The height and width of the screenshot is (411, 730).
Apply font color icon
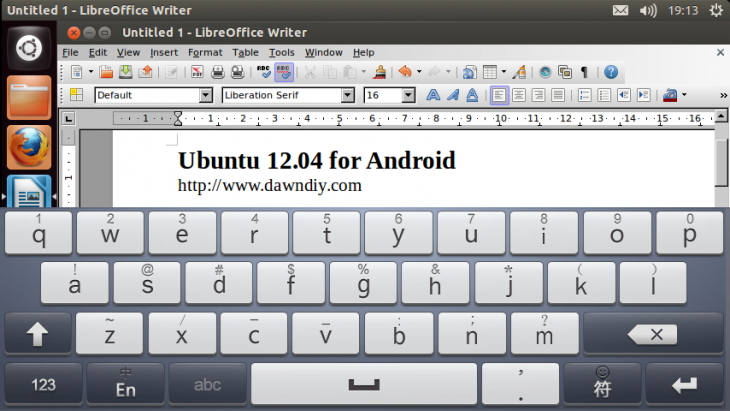[x=670, y=95]
